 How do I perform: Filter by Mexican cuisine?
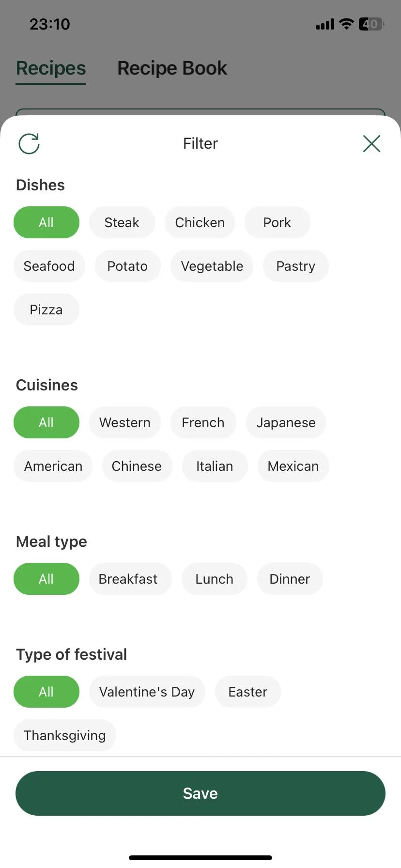[293, 466]
